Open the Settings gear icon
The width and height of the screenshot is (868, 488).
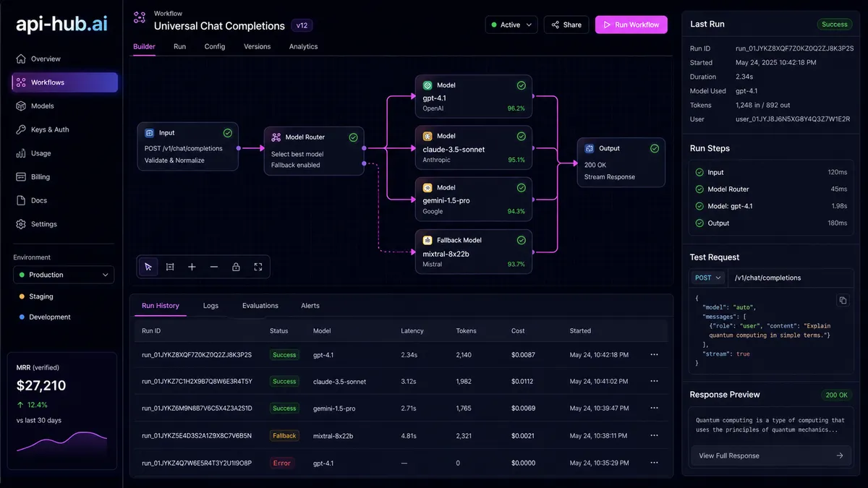click(x=21, y=224)
